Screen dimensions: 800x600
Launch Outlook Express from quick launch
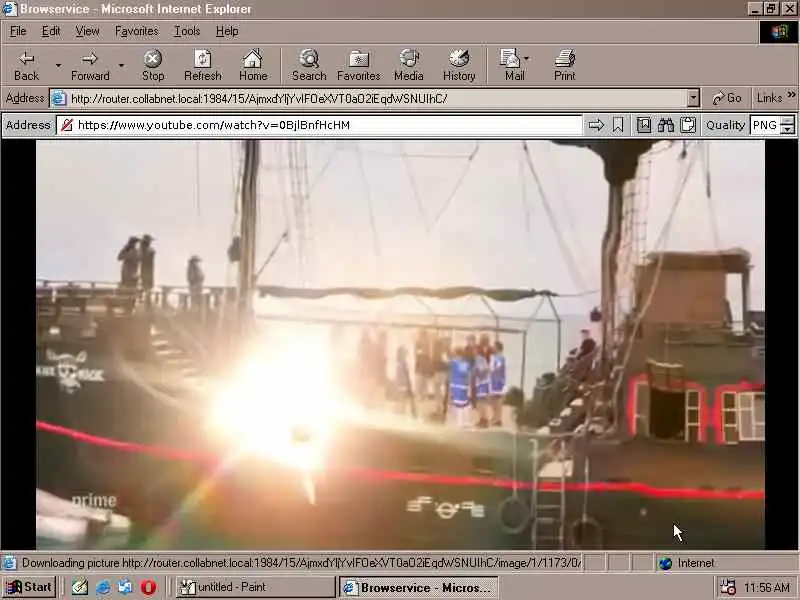coord(125,587)
